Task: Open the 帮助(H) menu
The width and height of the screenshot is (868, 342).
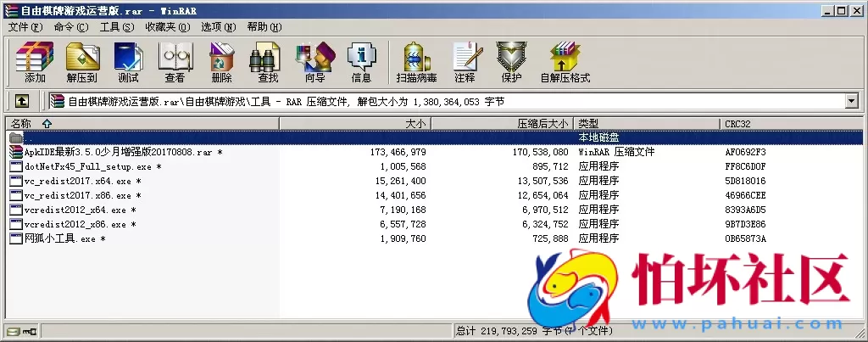Action: click(264, 27)
